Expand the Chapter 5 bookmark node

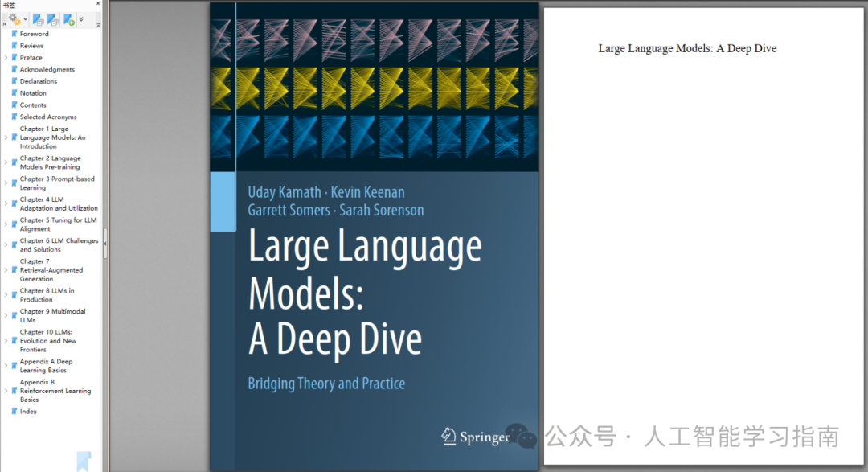(6, 224)
